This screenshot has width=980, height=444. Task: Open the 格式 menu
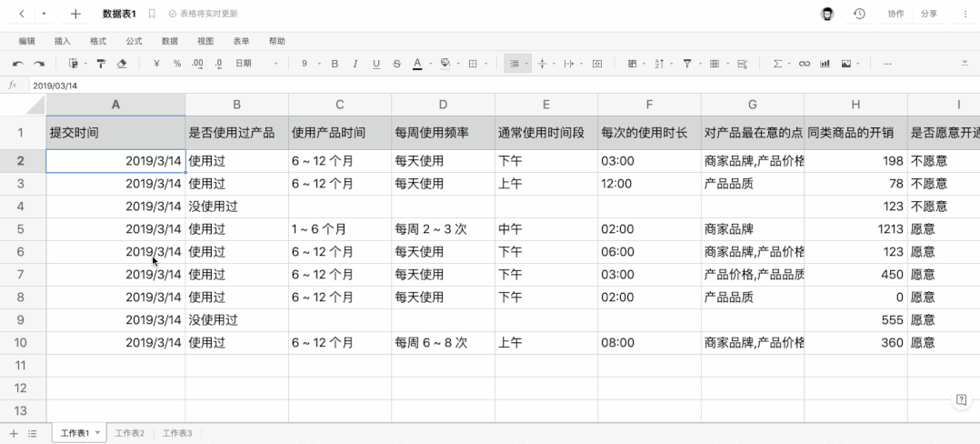click(x=98, y=41)
